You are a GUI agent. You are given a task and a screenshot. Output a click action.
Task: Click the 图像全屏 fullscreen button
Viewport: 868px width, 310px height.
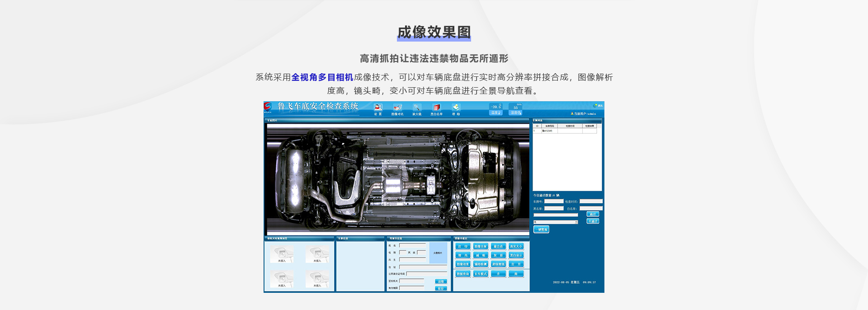point(481,246)
